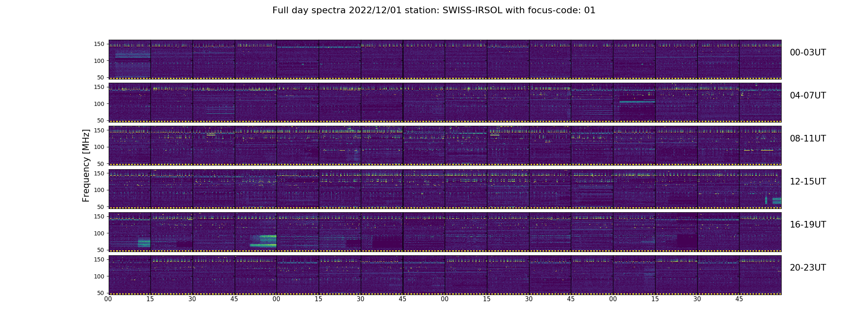Viewport: 868px width, 331px height.
Task: Select the '100' tick of the 12-15UT spectrum
Action: point(99,190)
